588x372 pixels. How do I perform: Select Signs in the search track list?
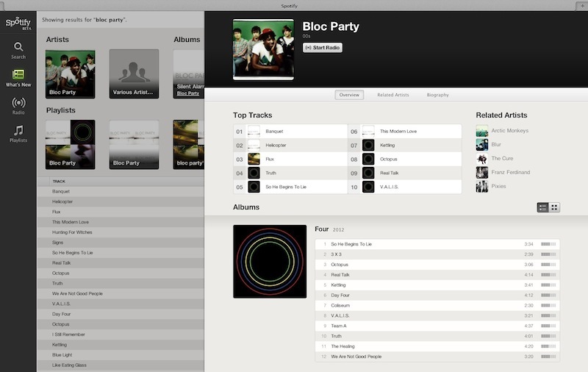pos(121,243)
